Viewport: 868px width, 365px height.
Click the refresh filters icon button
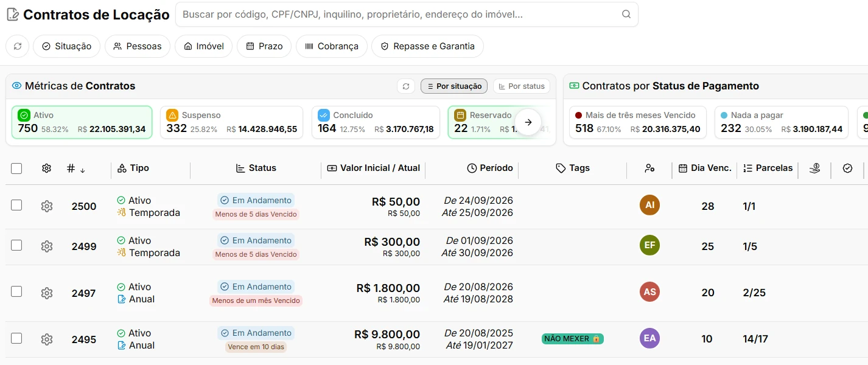click(x=18, y=46)
